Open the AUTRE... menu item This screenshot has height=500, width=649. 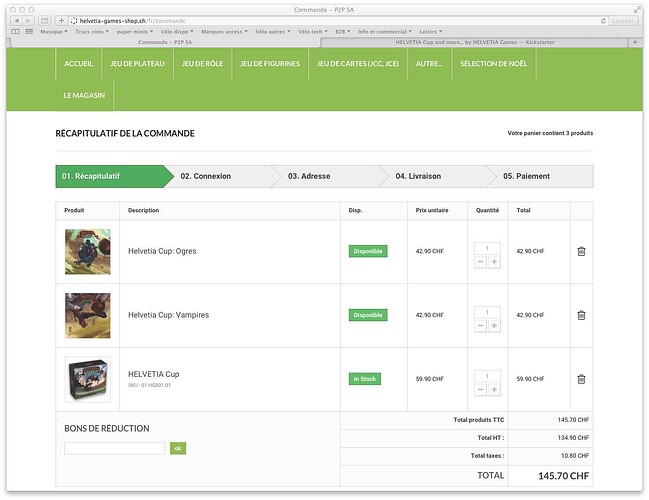tap(429, 64)
